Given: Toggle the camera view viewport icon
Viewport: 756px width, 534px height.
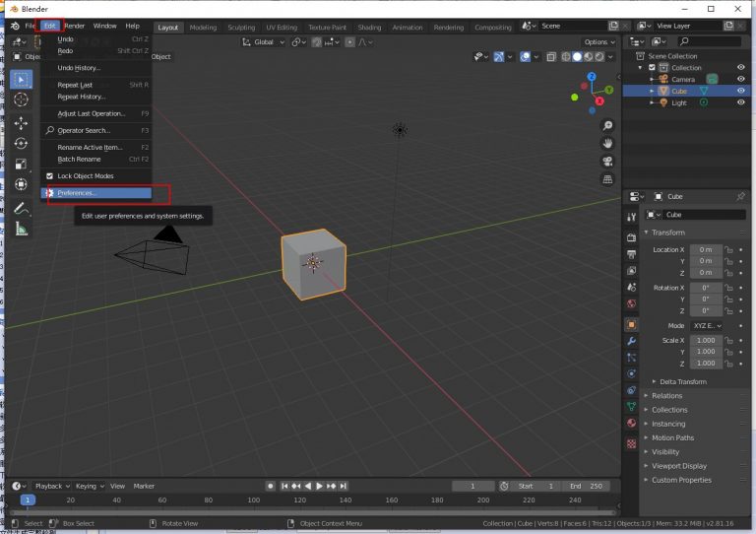Looking at the screenshot, I should coord(607,162).
